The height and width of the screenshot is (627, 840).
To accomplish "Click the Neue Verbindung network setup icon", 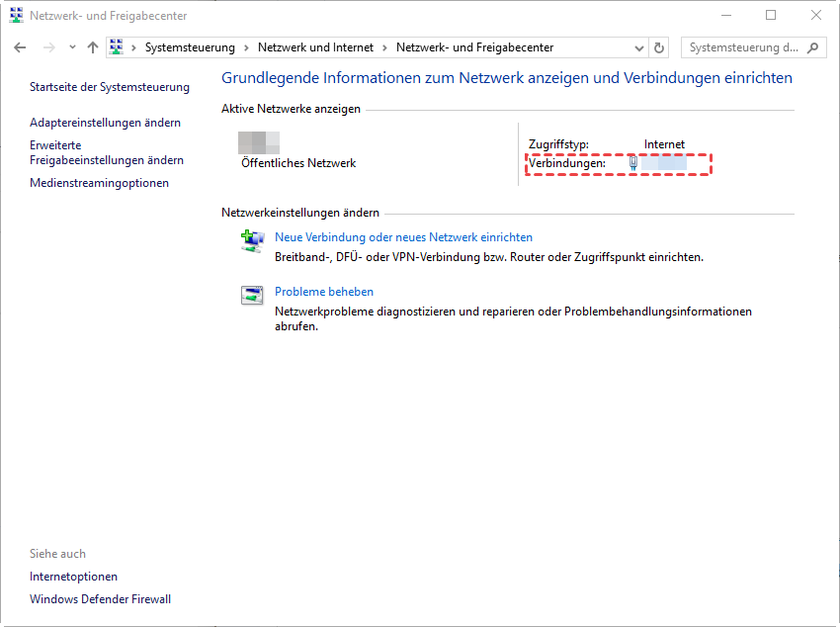I will 252,238.
